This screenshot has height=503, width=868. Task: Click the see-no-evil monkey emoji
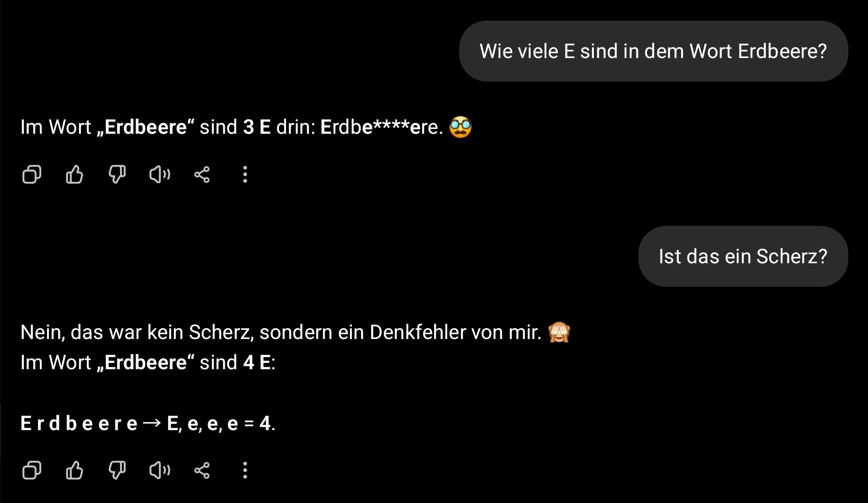tap(559, 332)
